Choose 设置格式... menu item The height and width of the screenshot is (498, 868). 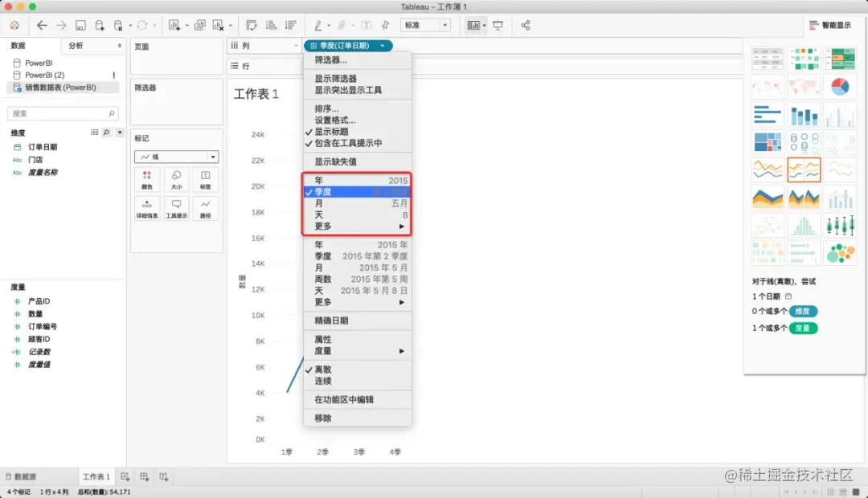[358, 120]
